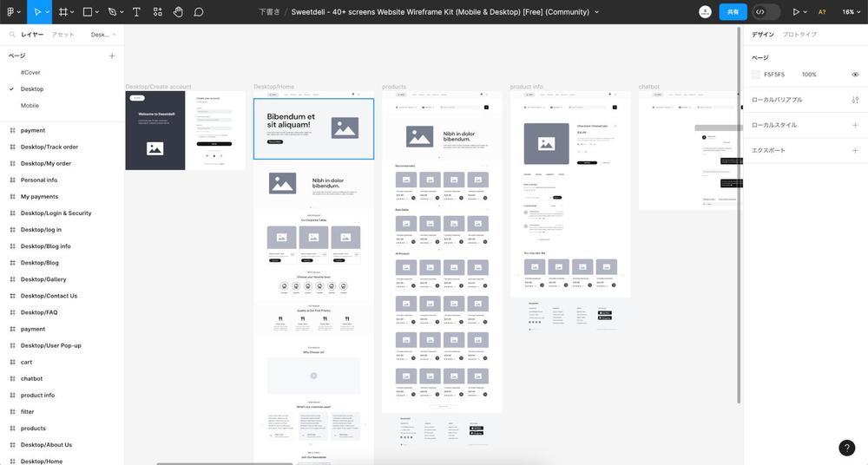Open the 16% zoom level dropdown
Viewport: 868px width, 465px height.
pos(851,11)
